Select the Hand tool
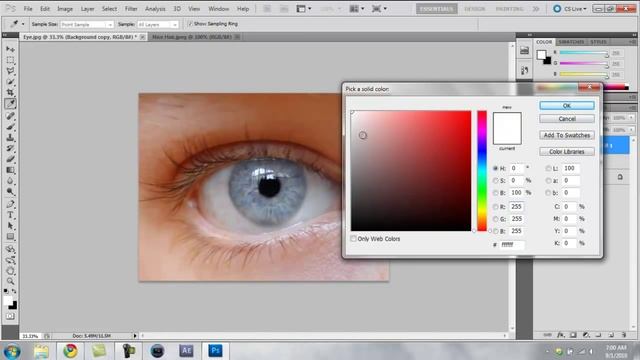Viewport: 640px width, 360px height. pos(10,271)
